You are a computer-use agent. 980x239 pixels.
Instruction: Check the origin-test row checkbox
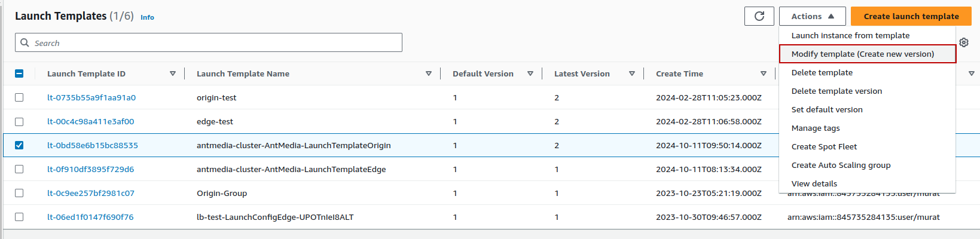[19, 97]
